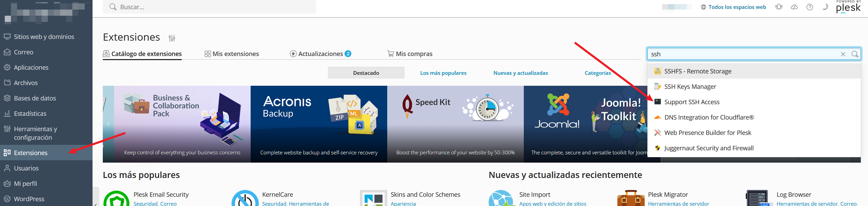The height and width of the screenshot is (206, 868).
Task: Show Los más populares extensions
Action: pyautogui.click(x=443, y=73)
